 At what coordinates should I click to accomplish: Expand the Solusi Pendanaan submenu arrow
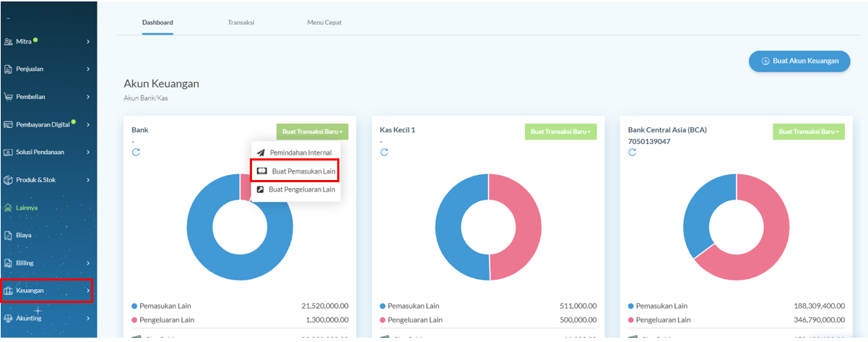coord(88,153)
